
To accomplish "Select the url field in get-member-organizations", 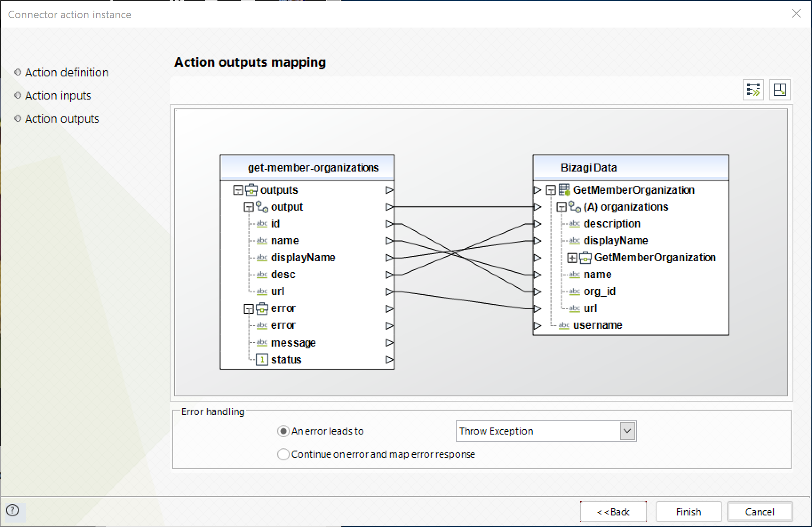I will coord(278,291).
